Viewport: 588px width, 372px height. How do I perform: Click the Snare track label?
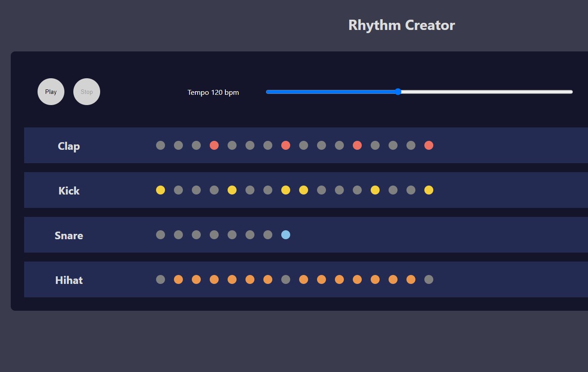click(x=69, y=236)
